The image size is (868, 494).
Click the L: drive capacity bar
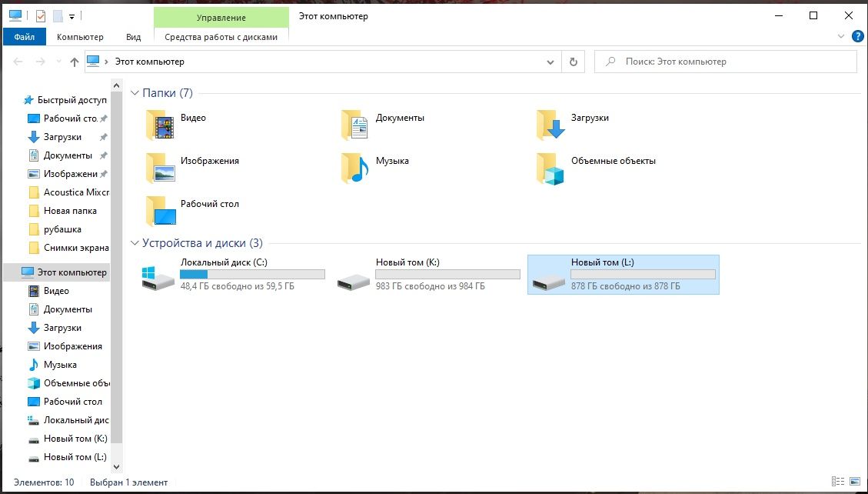click(644, 274)
